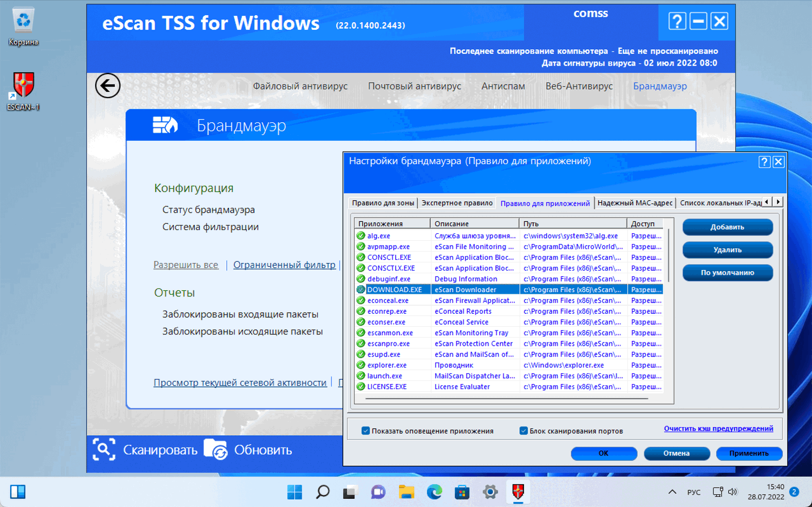Click the Добавить button

728,227
